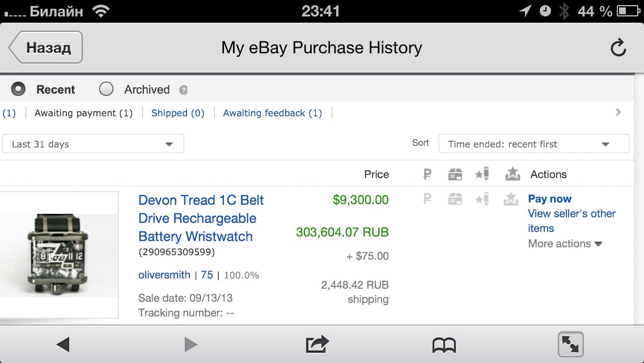Tap the Devon Tread watch thumbnail
This screenshot has width=644, height=363.
pyautogui.click(x=59, y=255)
